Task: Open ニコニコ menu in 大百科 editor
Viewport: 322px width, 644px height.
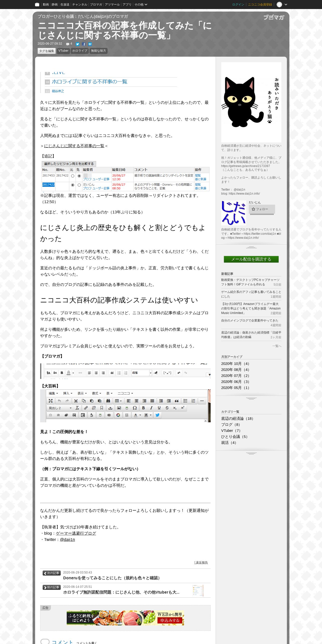Action: click(x=125, y=393)
